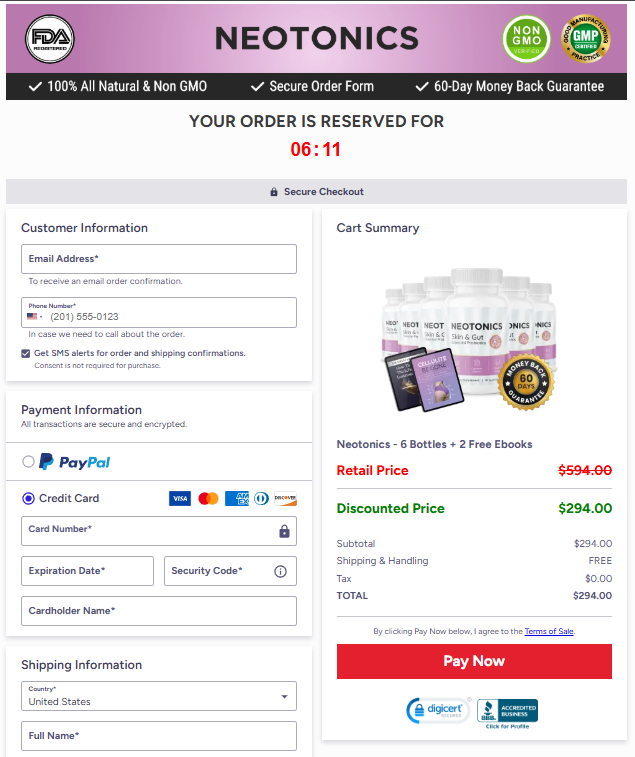Click the Neotonics bottles product image

point(470,339)
